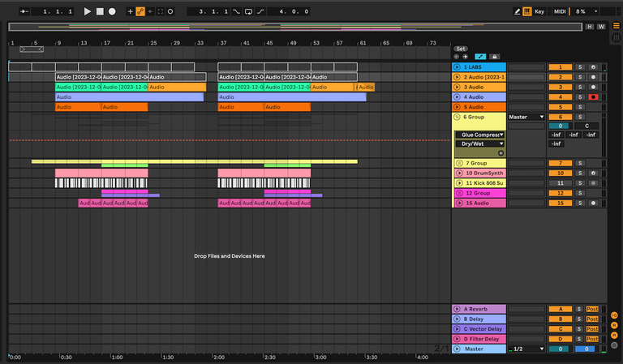The image size is (623, 364).
Task: Adjust the 6 Group volume slider value 0
Action: click(x=561, y=126)
